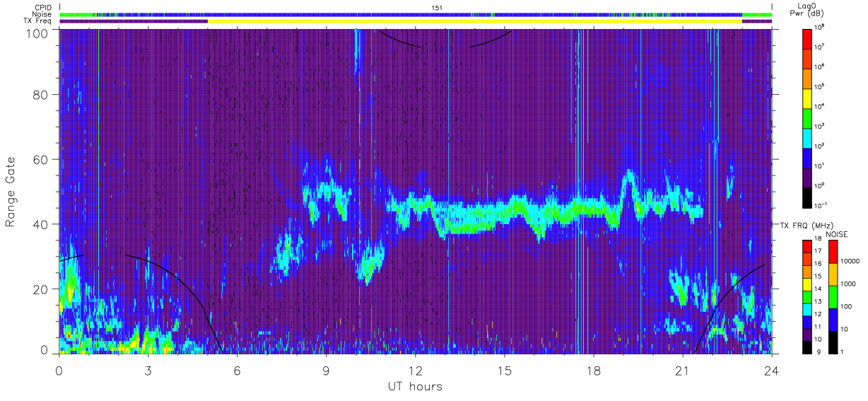
Task: Click Range Gate tick label 100
Action: (x=38, y=33)
